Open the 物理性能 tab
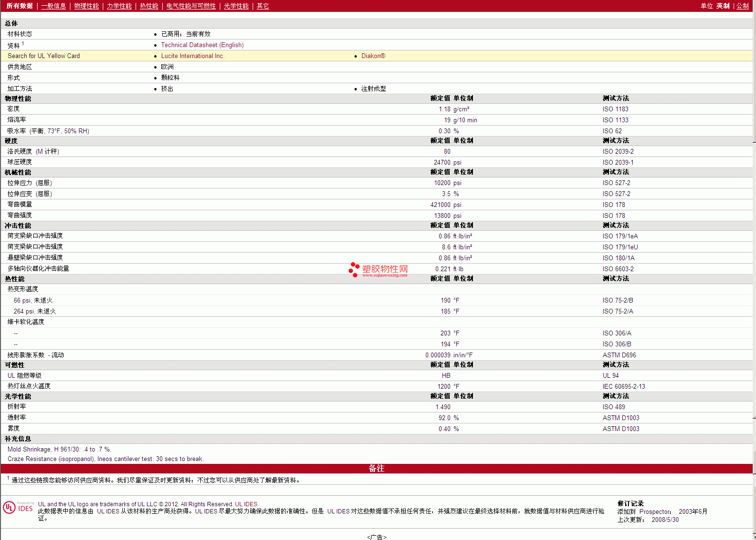756x540 pixels. click(86, 6)
